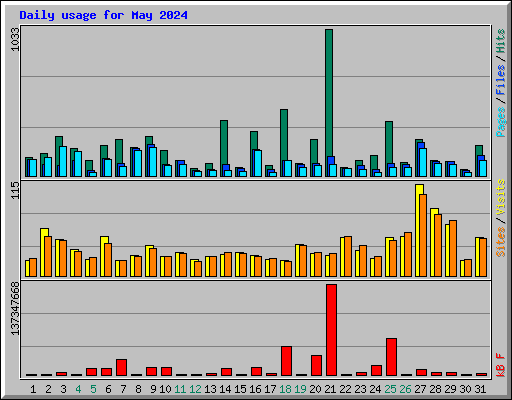Click the green weekend day "5" label
Viewport: 512px width, 400px height.
(x=93, y=389)
